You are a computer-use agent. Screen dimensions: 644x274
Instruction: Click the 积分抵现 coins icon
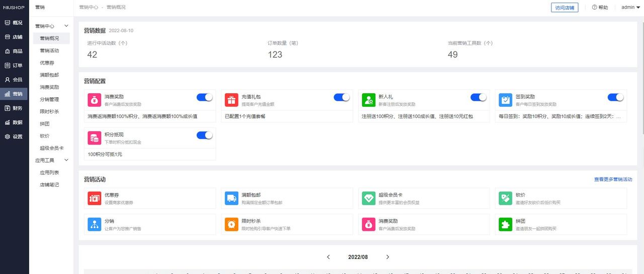click(94, 138)
